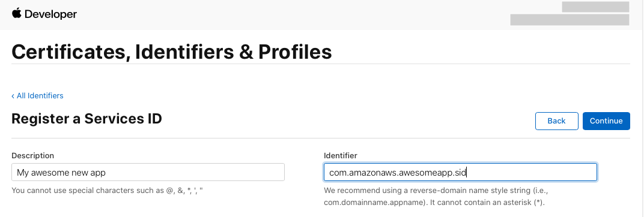
Task: Click the Apple logo icon
Action: tap(16, 14)
